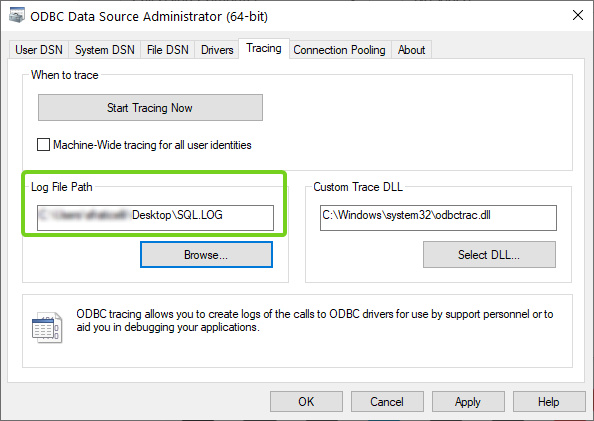Open the Connection Pooling tab
This screenshot has height=421, width=594.
pos(339,50)
